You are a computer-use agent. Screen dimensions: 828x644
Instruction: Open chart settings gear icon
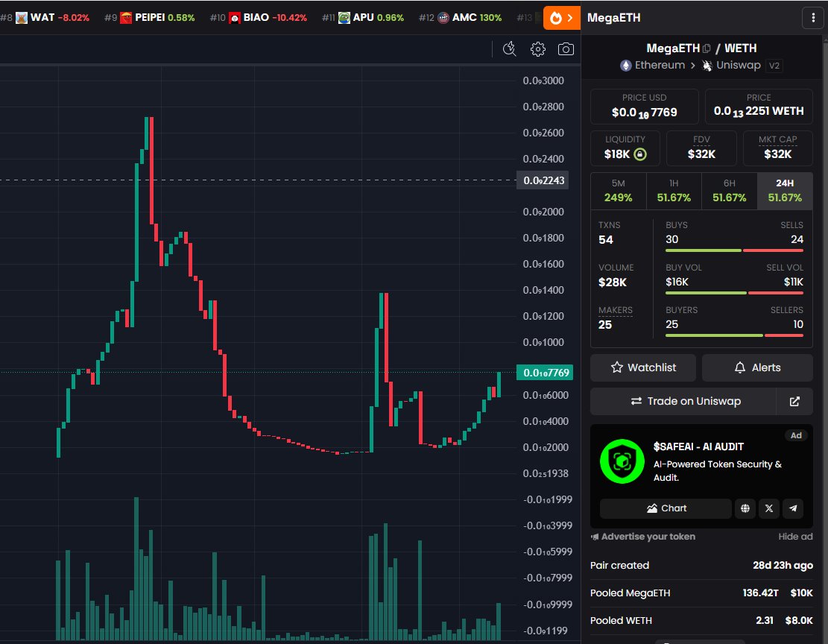click(537, 49)
